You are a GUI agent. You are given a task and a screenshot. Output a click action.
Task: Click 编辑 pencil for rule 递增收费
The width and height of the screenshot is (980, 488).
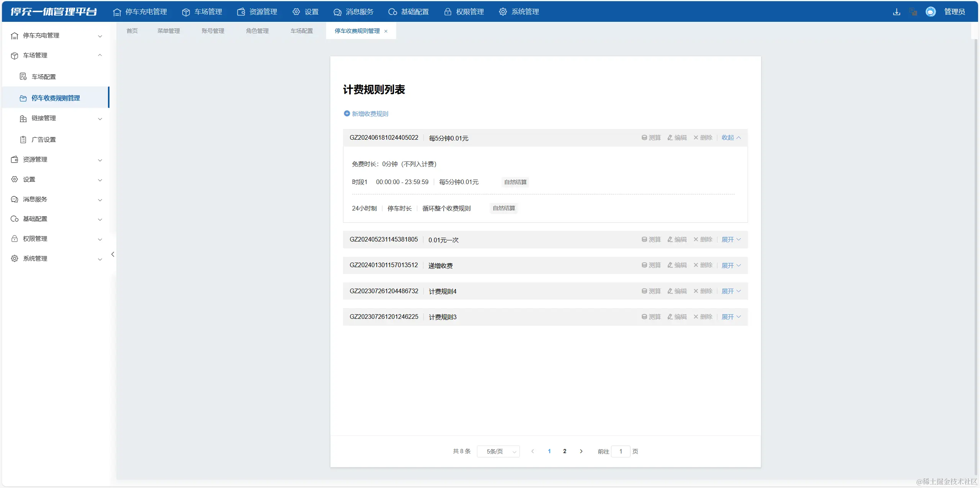coord(670,265)
